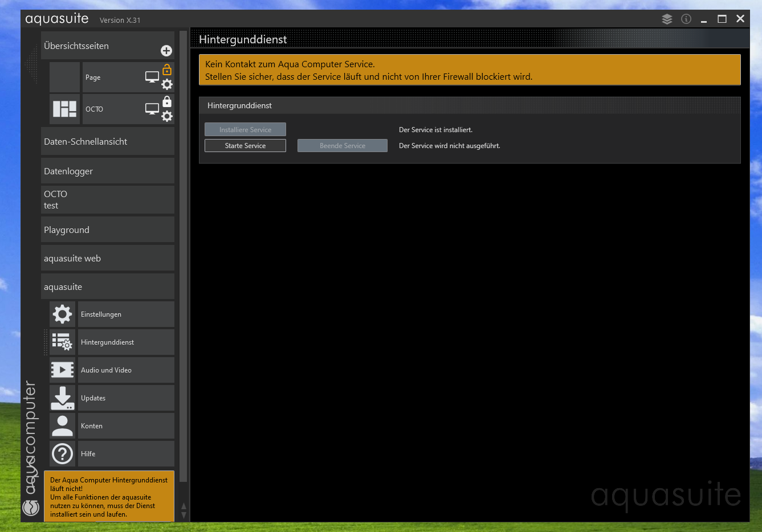Click the orange sidebar warning about the Hintergrunddienst
The width and height of the screenshot is (762, 532).
pos(109,497)
